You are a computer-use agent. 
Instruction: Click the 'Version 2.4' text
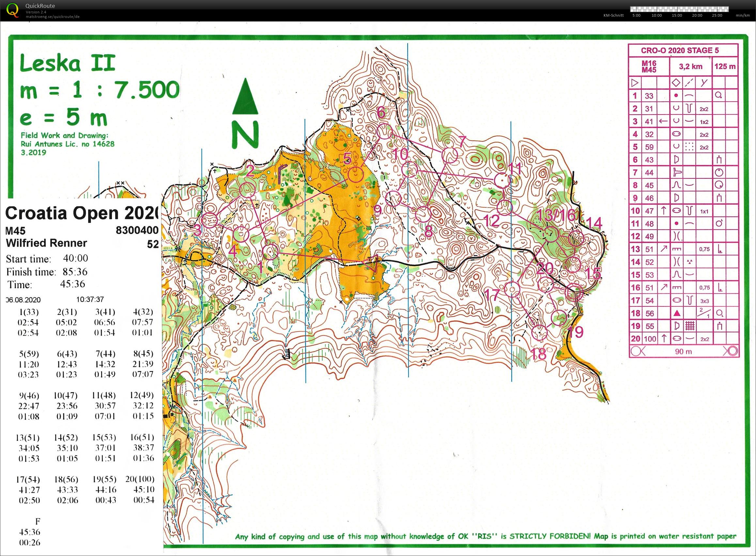[36, 12]
